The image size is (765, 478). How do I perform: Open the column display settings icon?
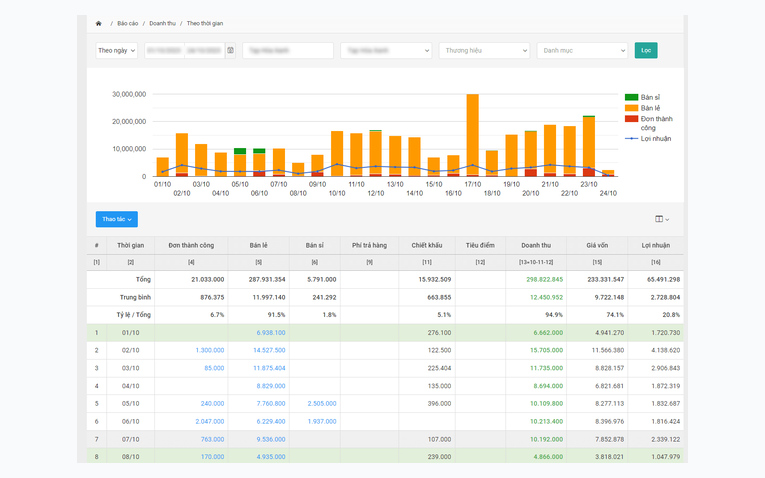(662, 219)
